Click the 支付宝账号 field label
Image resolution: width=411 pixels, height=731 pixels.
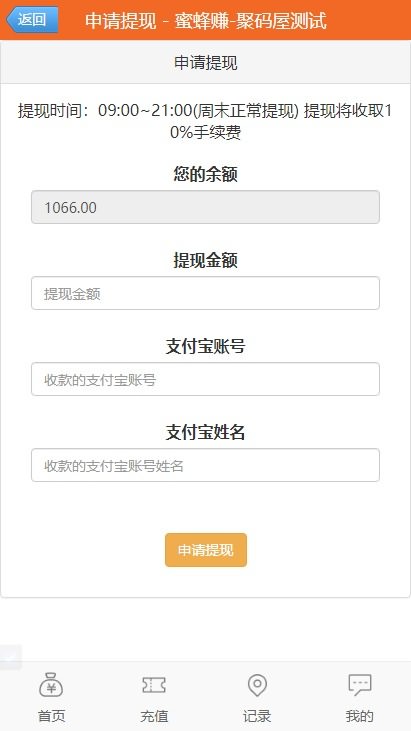tap(206, 346)
